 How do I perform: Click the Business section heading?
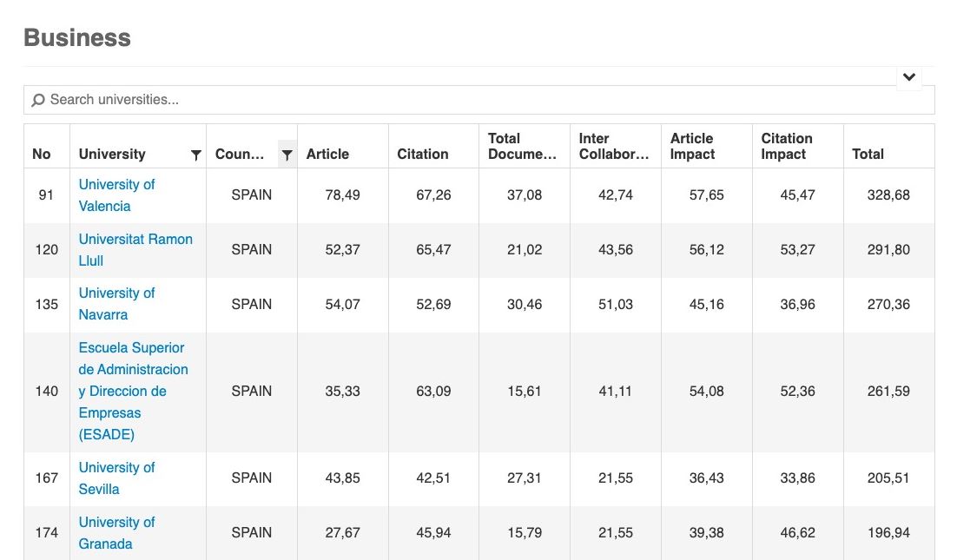77,37
